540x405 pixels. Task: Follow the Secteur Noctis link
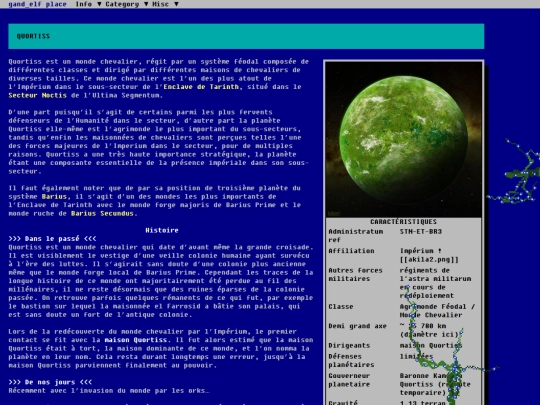point(38,95)
